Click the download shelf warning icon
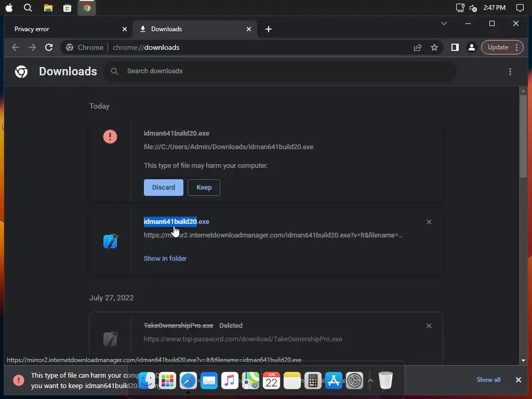Screen dimensions: 532x399 click(x=19, y=380)
